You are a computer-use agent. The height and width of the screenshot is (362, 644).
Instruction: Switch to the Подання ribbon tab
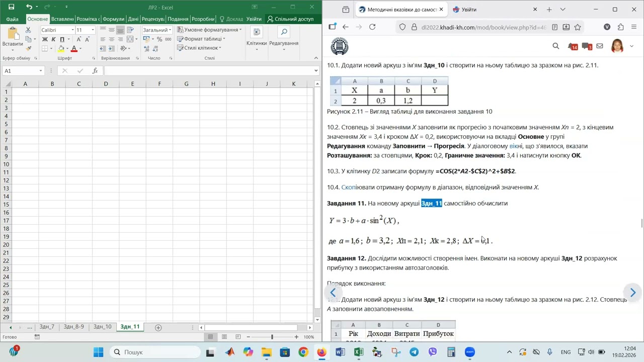[178, 19]
